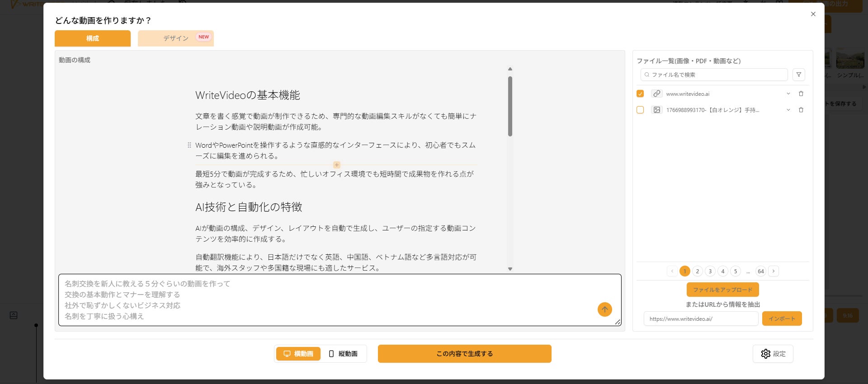Screen dimensions: 868x384
Task: Click paragraph starting 最短5分で動画が完成
Action: coord(335,179)
